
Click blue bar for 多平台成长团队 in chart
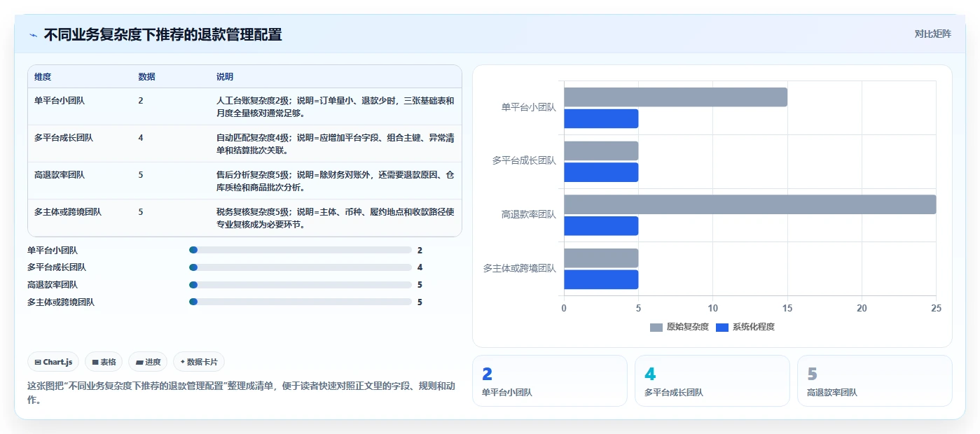click(601, 172)
